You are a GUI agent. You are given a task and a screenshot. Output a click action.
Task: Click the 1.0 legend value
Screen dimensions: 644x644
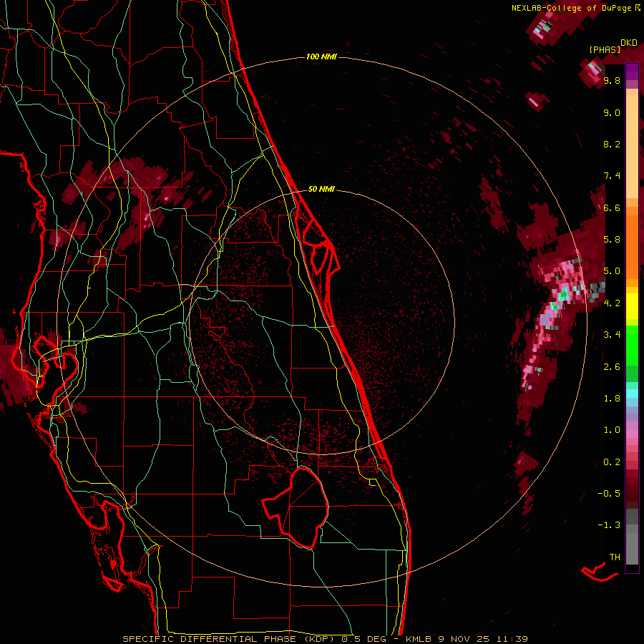coord(612,430)
